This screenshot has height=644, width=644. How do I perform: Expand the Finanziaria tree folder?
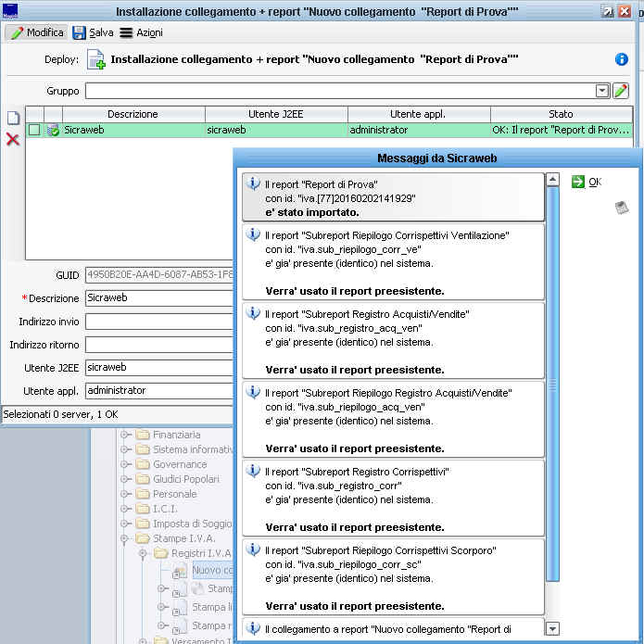(125, 435)
